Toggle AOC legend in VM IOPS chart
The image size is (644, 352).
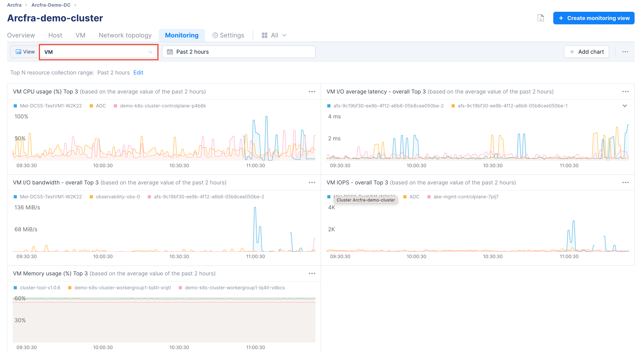(411, 197)
